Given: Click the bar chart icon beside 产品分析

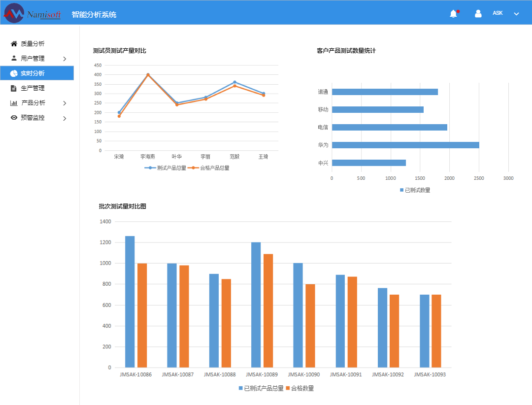Looking at the screenshot, I should click(x=14, y=103).
